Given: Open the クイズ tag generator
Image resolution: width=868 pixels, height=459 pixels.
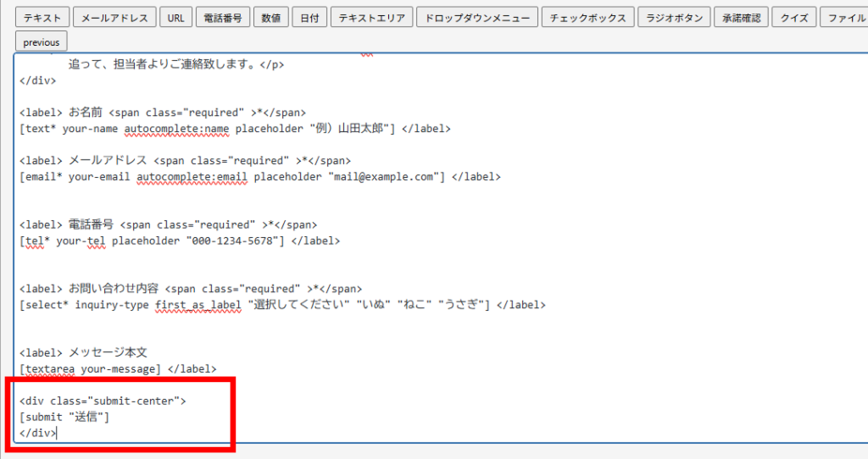Looking at the screenshot, I should point(794,18).
